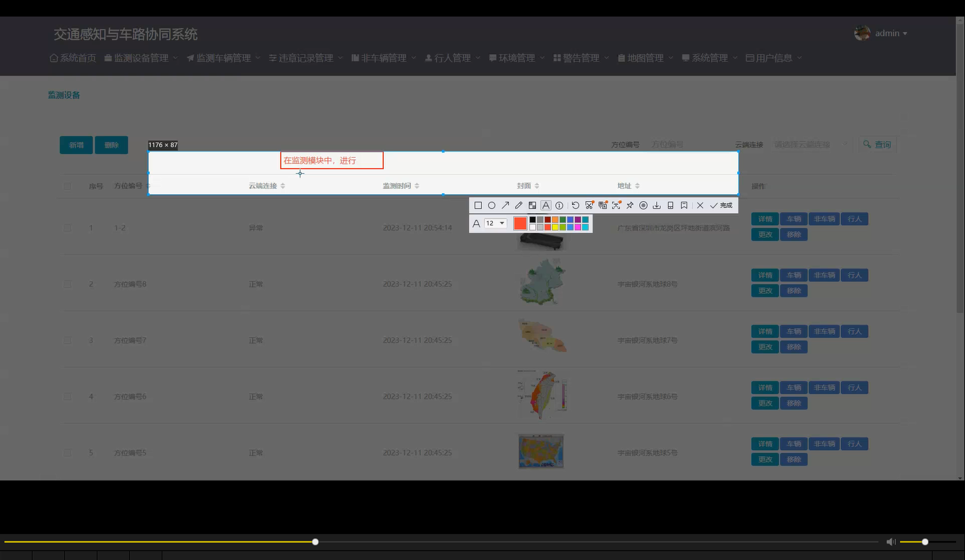This screenshot has height=560, width=965.
Task: Select the pencil freehand tool
Action: point(518,205)
